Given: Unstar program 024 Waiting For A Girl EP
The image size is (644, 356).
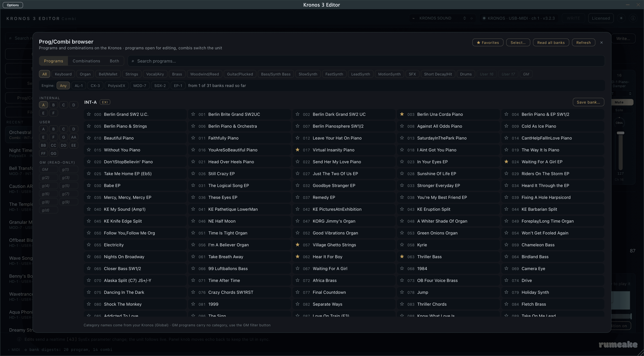Looking at the screenshot, I should pos(506,162).
